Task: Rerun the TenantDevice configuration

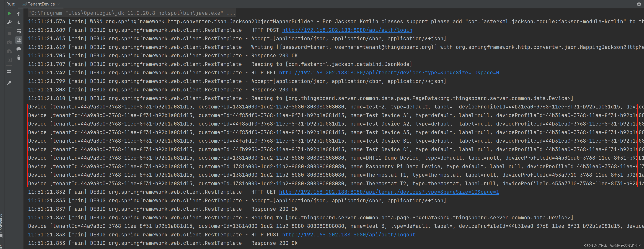Action: coord(9,13)
